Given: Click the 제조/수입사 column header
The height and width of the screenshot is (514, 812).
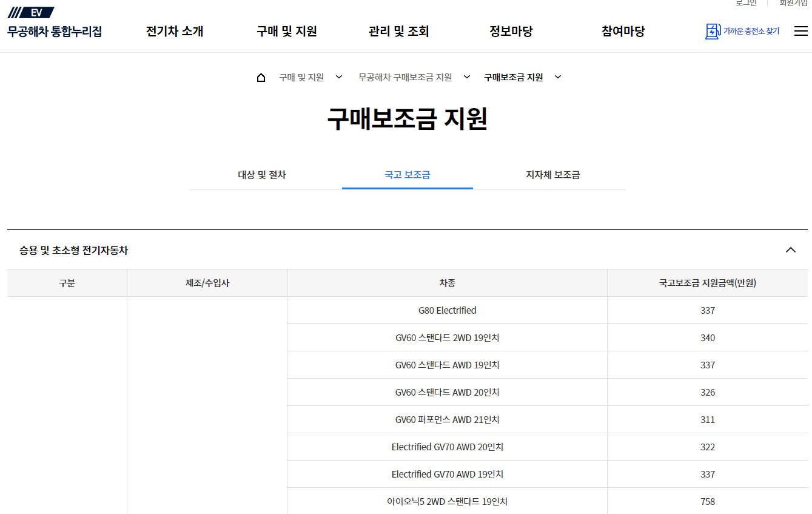Looking at the screenshot, I should pyautogui.click(x=207, y=283).
